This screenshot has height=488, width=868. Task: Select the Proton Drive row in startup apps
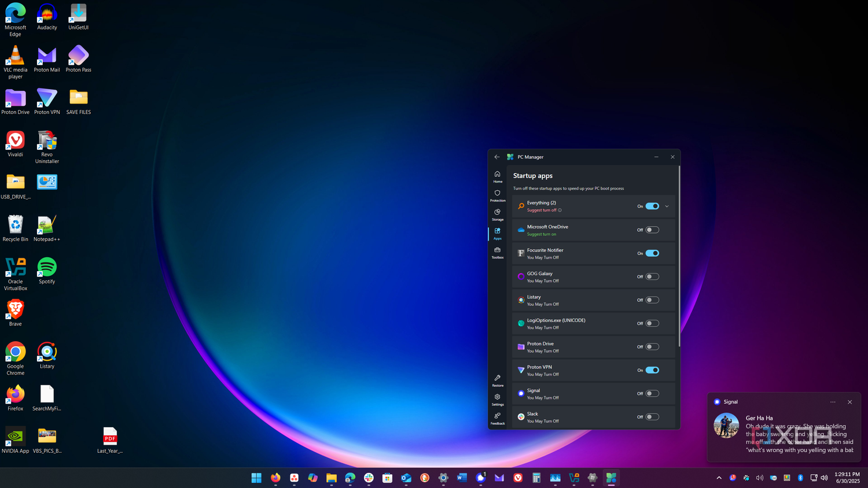(x=594, y=347)
